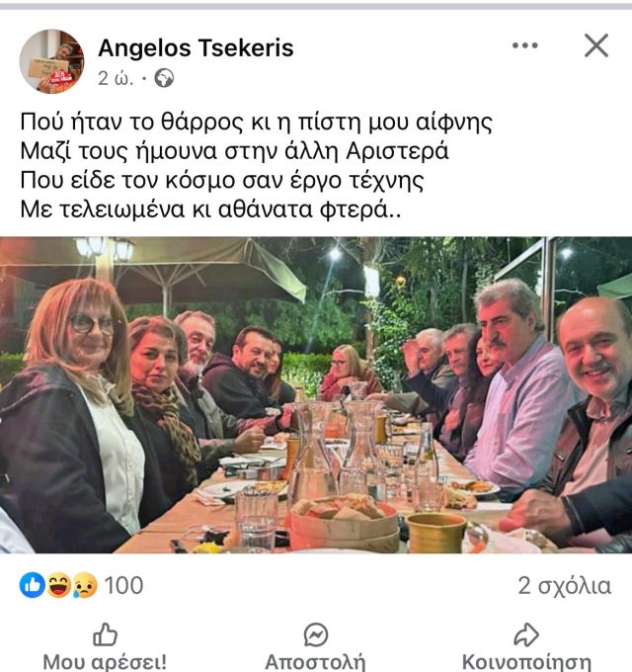Open the '2 σχόλια' comments link
The image size is (632, 672).
(x=564, y=586)
